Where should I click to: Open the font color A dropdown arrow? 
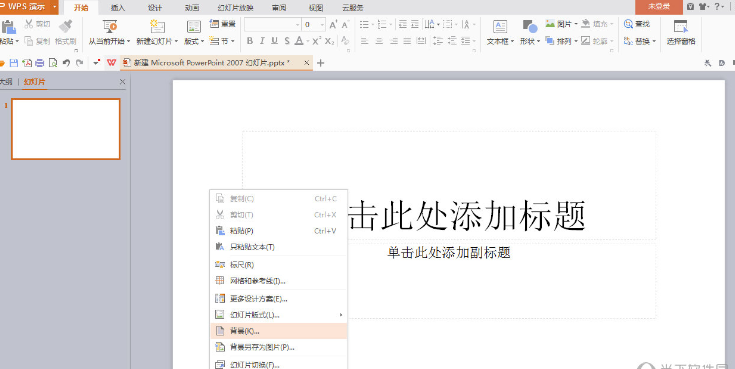(308, 41)
